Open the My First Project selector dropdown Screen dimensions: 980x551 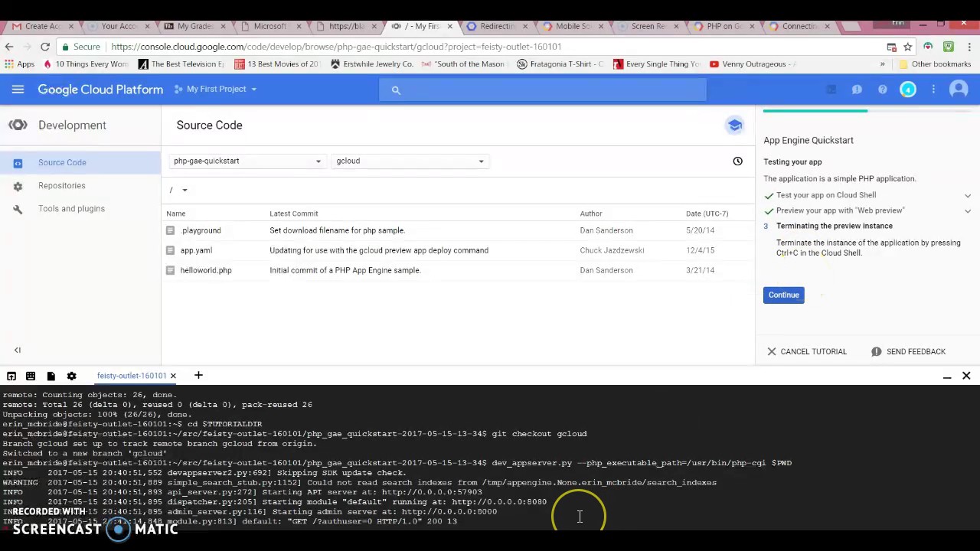pyautogui.click(x=215, y=89)
